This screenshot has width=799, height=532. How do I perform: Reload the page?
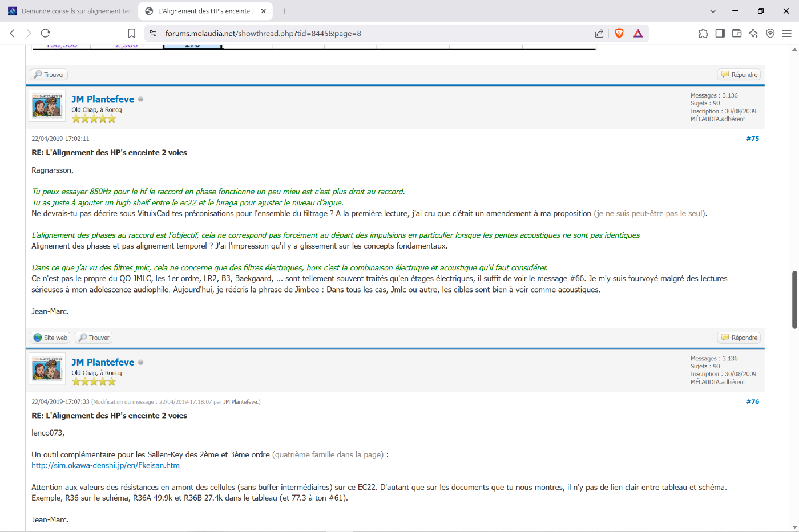[x=46, y=34]
